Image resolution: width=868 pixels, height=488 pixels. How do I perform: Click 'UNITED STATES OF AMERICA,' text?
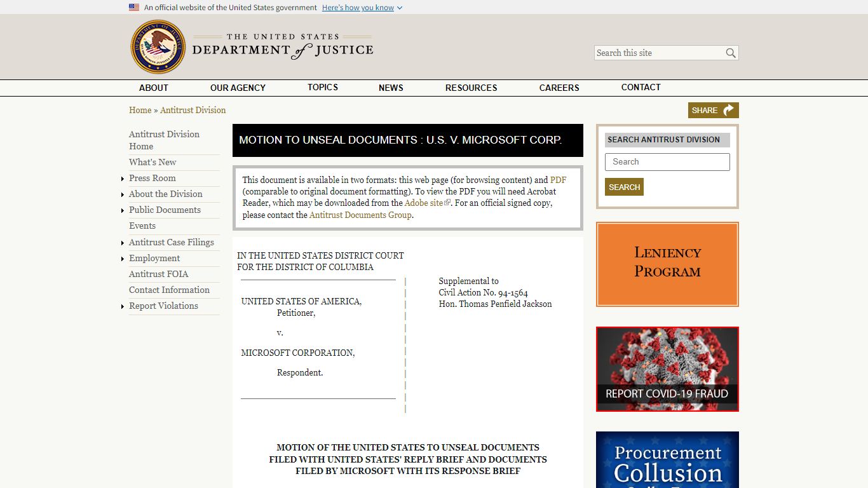pos(301,301)
